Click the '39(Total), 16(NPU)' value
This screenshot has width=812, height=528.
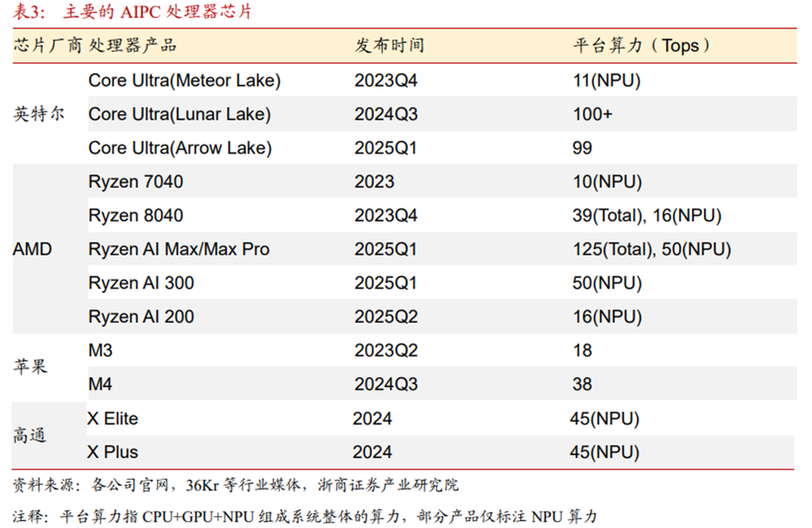(x=647, y=215)
